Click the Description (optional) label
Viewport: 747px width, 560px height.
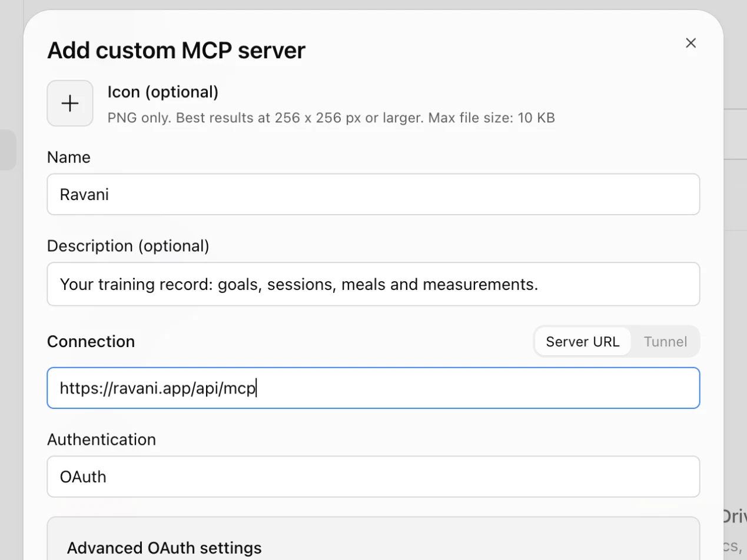tap(128, 246)
